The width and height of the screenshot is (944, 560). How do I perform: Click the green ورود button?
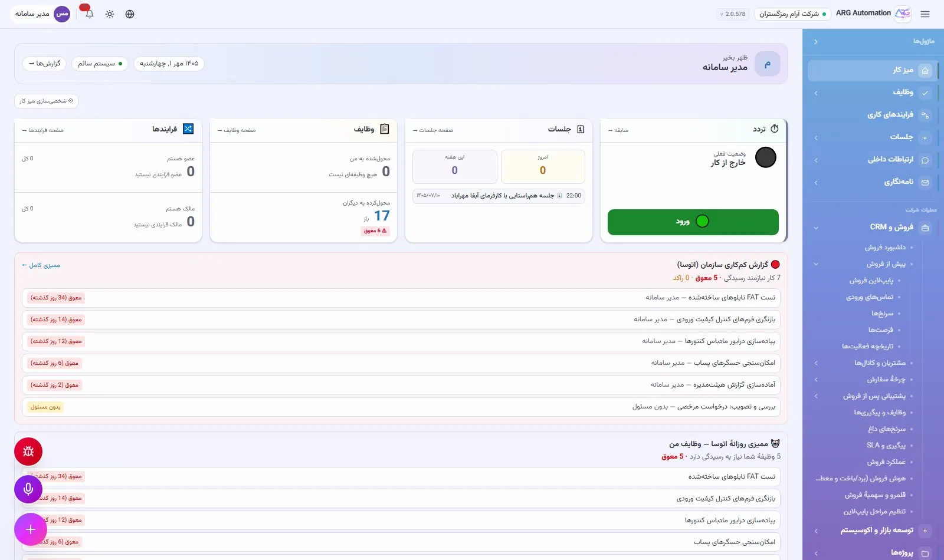(693, 222)
